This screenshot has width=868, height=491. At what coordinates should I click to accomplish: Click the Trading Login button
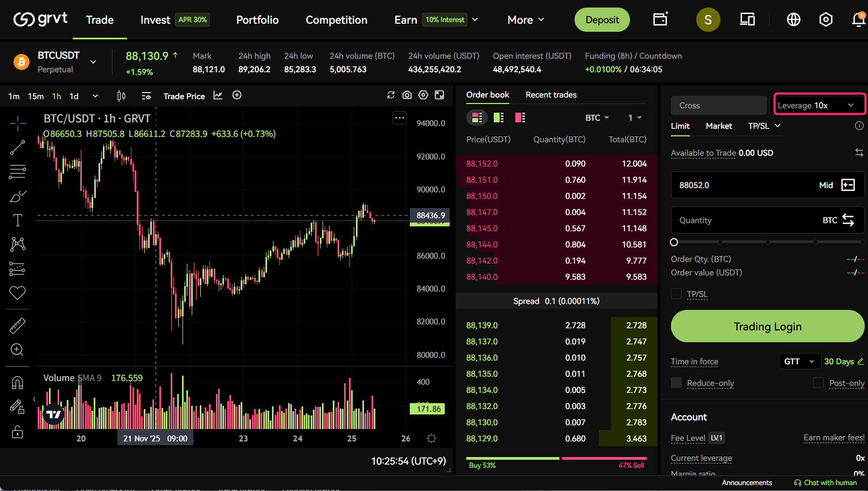(x=767, y=326)
